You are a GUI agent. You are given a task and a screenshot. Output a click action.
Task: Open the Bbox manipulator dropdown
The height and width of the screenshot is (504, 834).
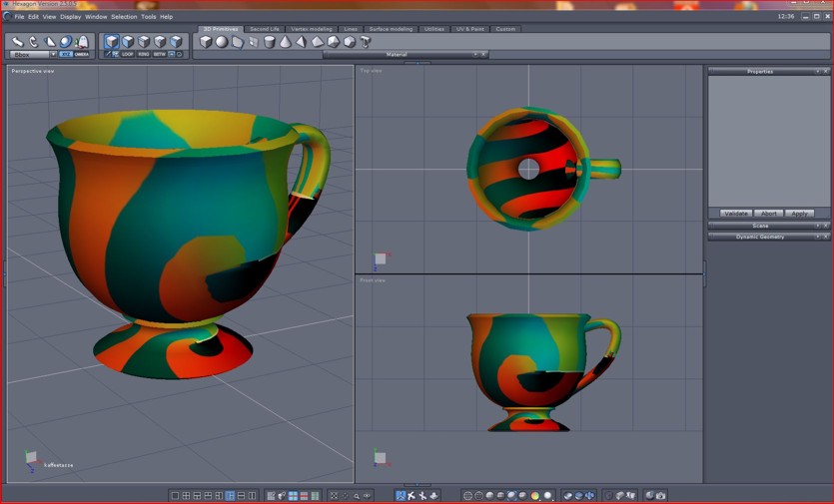tap(53, 54)
